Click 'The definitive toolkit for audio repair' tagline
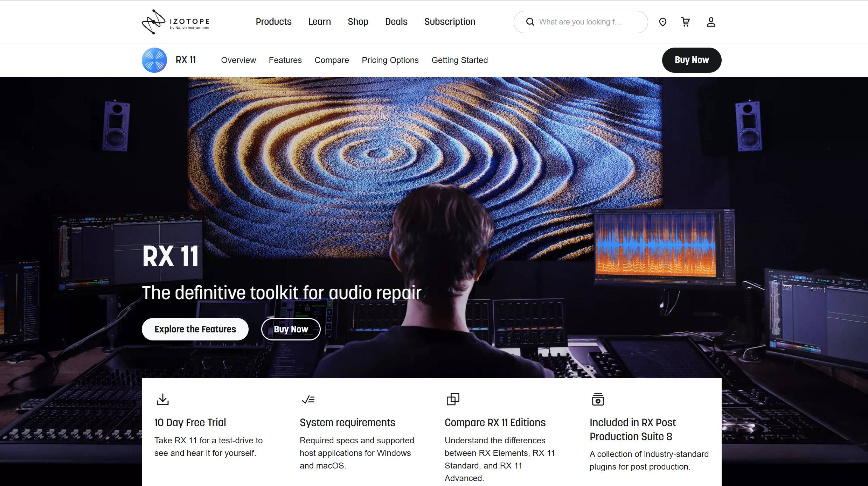 (x=282, y=293)
